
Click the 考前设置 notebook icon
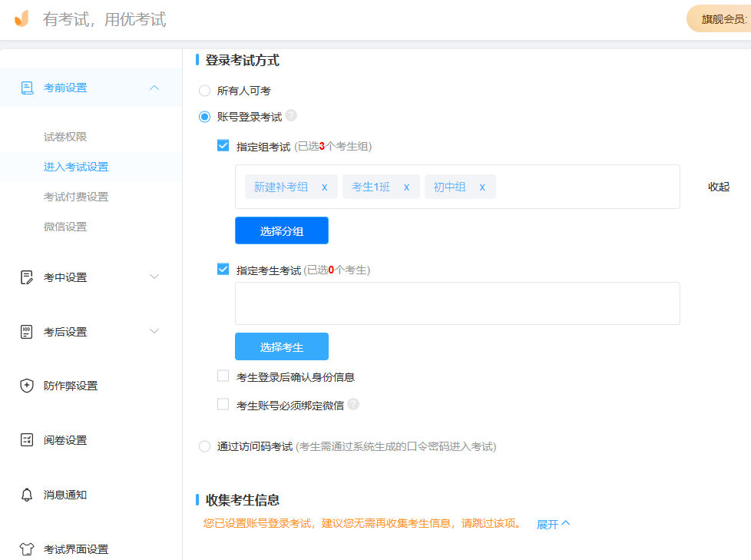tap(28, 88)
